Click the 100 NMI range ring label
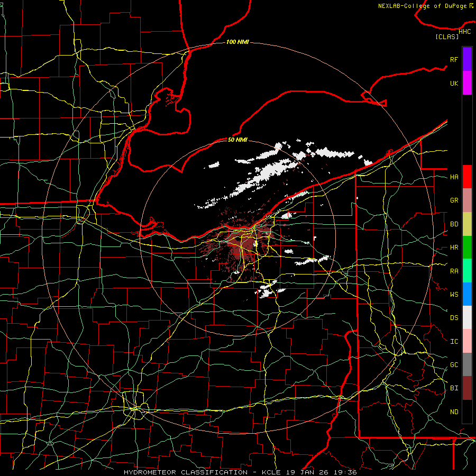 [x=237, y=42]
